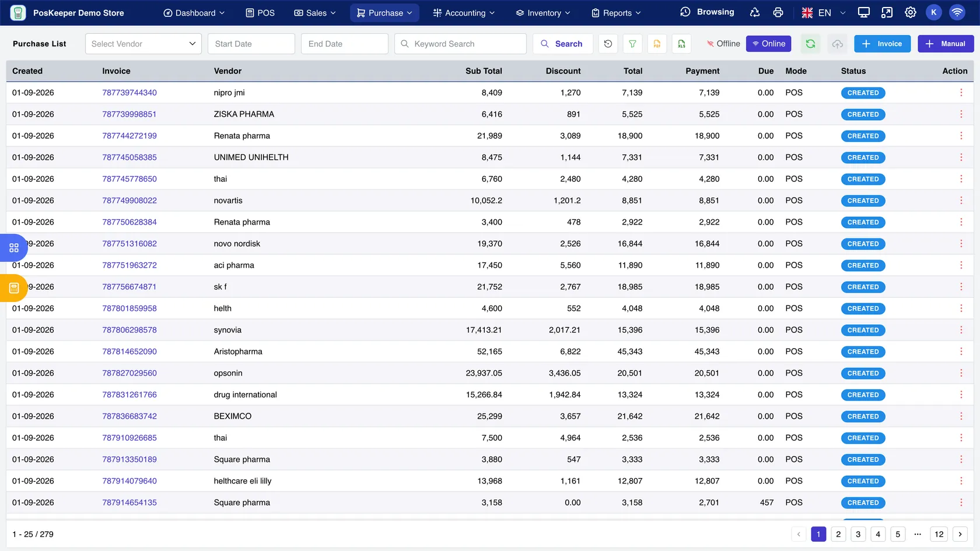Click the Start Date field

click(251, 44)
